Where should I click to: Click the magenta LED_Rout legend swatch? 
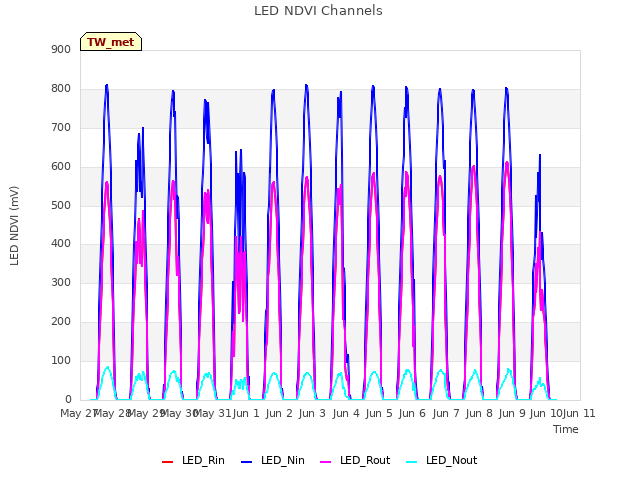tap(326, 461)
